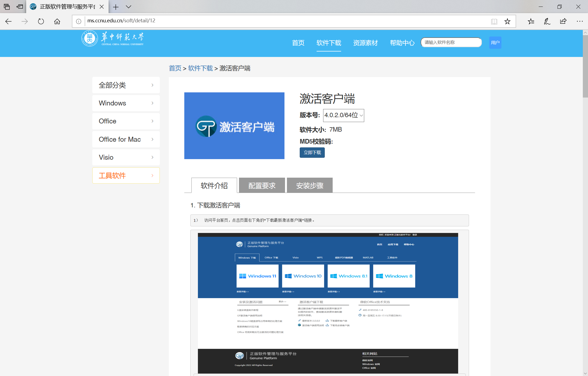Open the 版本号 version dropdown
This screenshot has height=376, width=588.
344,115
